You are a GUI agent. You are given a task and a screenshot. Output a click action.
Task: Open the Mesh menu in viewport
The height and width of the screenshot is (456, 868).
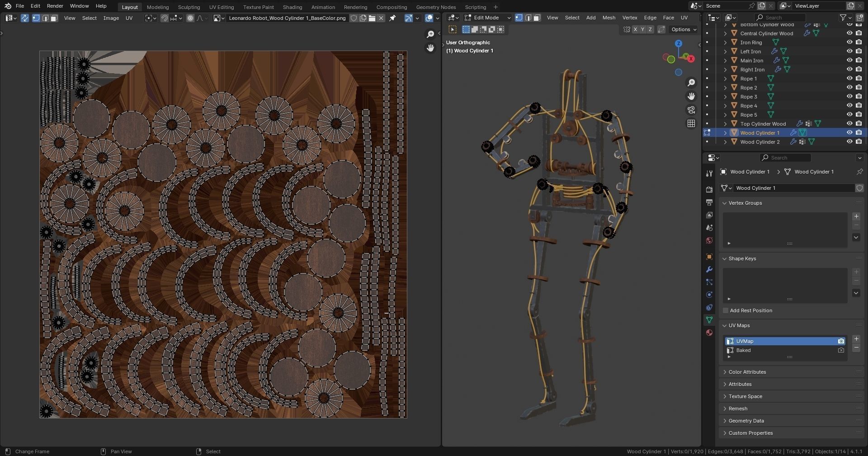tap(609, 18)
